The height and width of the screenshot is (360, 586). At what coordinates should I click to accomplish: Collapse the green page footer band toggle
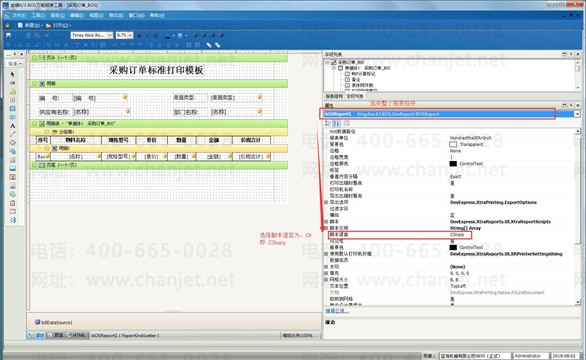pyautogui.click(x=34, y=164)
